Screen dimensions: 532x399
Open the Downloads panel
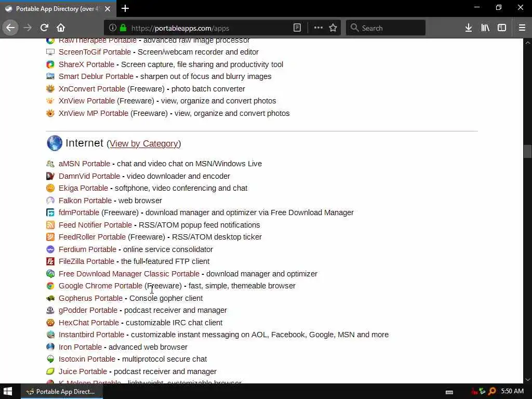pos(469,28)
